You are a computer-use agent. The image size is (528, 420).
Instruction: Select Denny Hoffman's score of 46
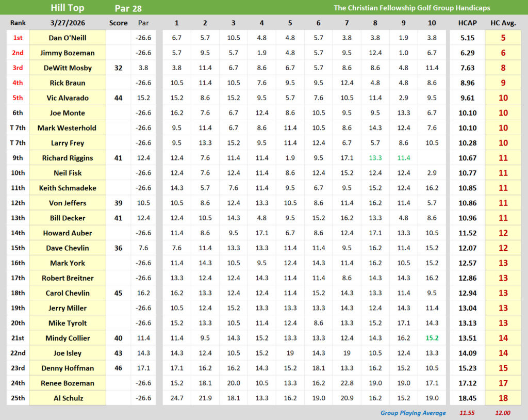(x=118, y=368)
